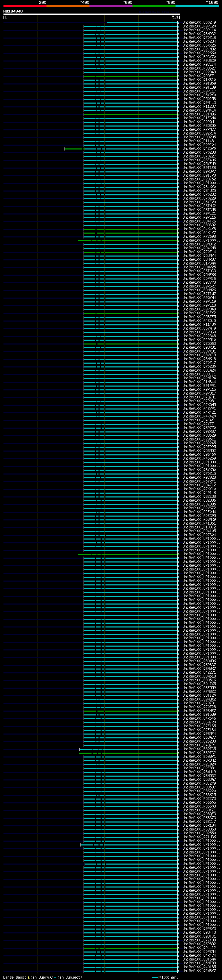Image resolution: width=222 pixels, height=980 pixels.
Task: Click the UniRef100_Q8N532 label
Action: point(199,775)
